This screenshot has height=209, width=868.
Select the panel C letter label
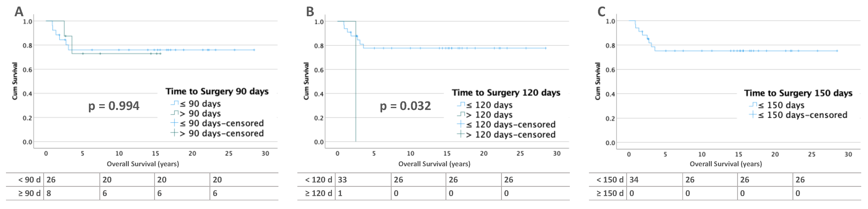point(602,12)
